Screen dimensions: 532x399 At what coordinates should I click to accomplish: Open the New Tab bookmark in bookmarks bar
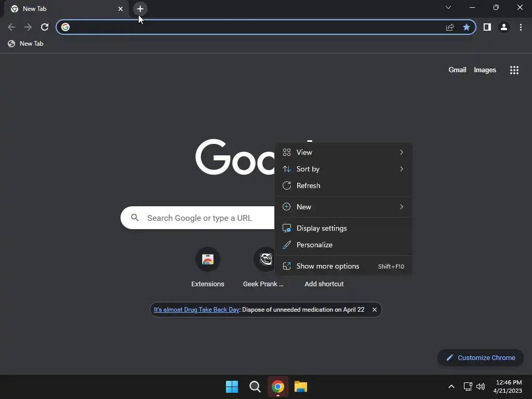(26, 44)
